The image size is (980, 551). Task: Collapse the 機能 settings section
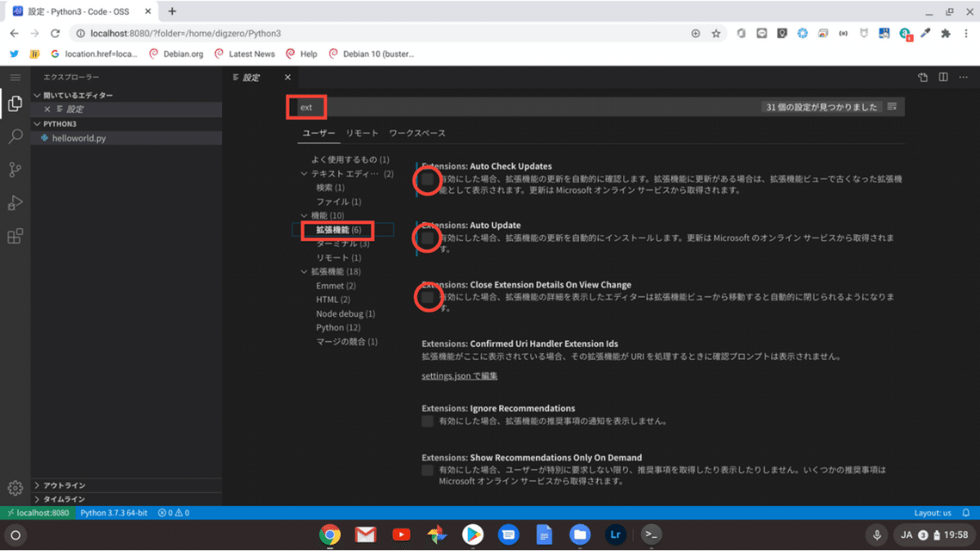304,216
